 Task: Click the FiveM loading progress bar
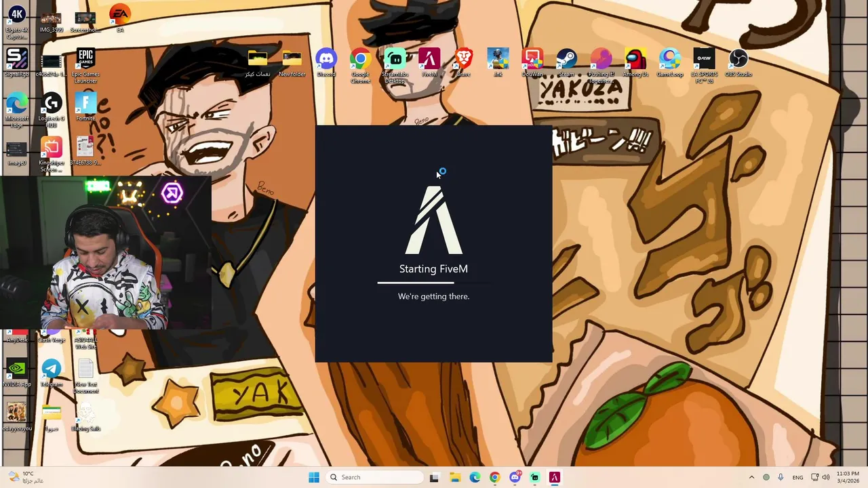tap(434, 283)
